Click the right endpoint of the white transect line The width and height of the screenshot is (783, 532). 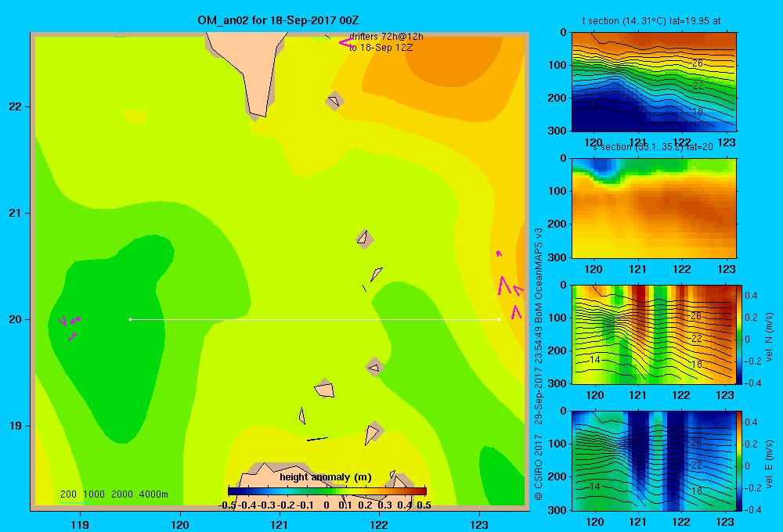click(500, 319)
